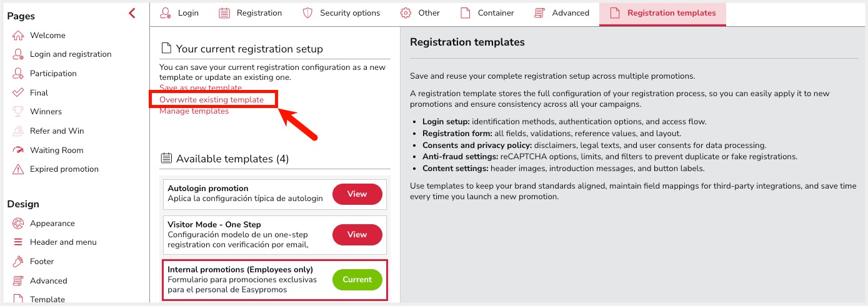Screen dimensions: 868x306
Task: Select Header and menu in Design
Action: (63, 242)
